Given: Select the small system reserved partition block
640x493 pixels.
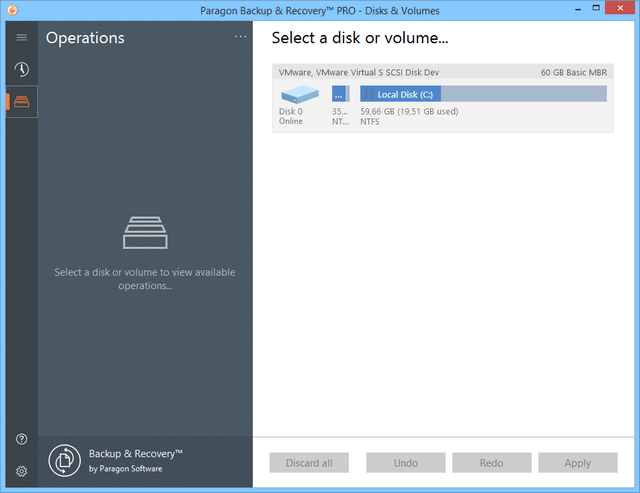Looking at the screenshot, I should point(340,93).
